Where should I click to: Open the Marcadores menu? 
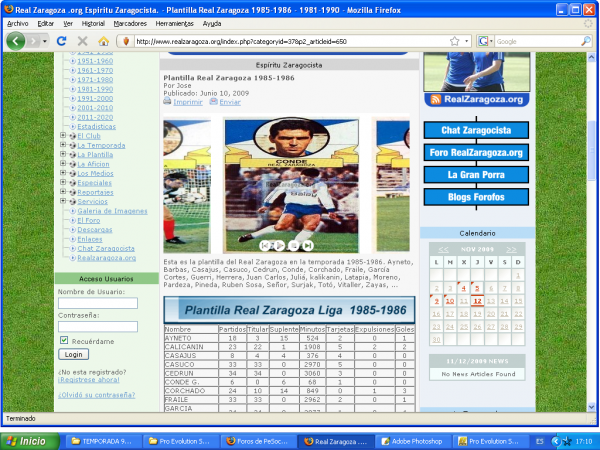click(x=130, y=24)
